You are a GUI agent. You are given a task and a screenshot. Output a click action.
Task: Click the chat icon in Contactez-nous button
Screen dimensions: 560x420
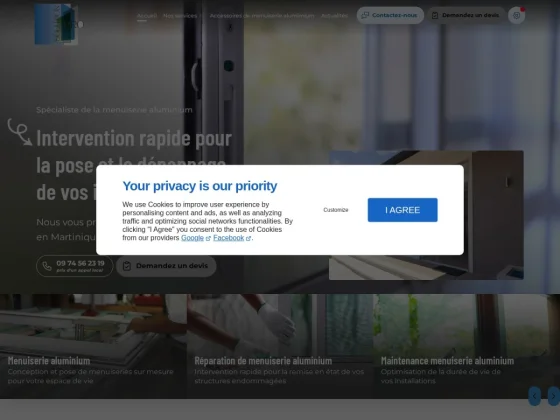pos(365,15)
